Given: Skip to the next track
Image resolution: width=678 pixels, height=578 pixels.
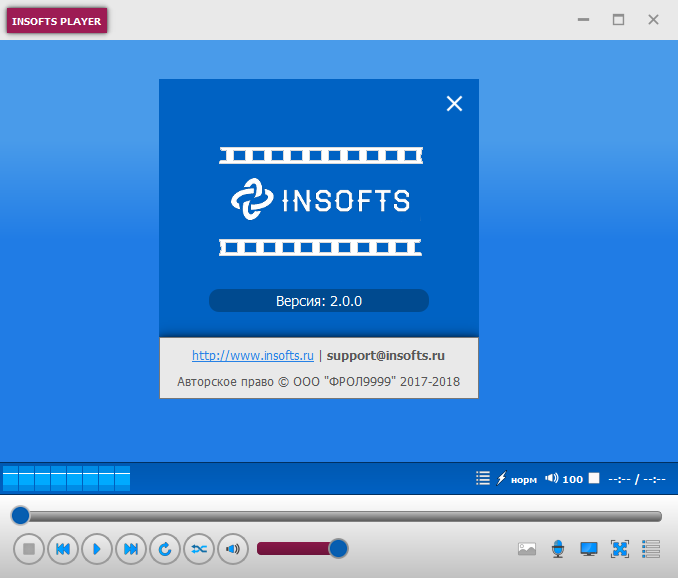Looking at the screenshot, I should (x=131, y=549).
